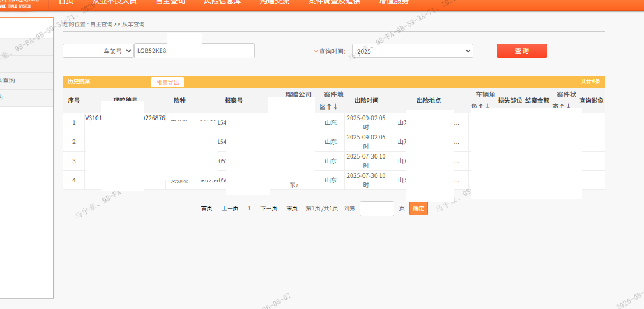This screenshot has height=309, width=644.
Task: Open 增值服务 in the top navigation
Action: (394, 2)
